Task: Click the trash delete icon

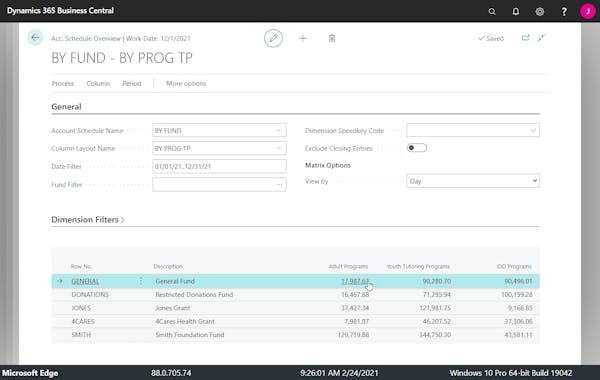Action: coord(332,38)
